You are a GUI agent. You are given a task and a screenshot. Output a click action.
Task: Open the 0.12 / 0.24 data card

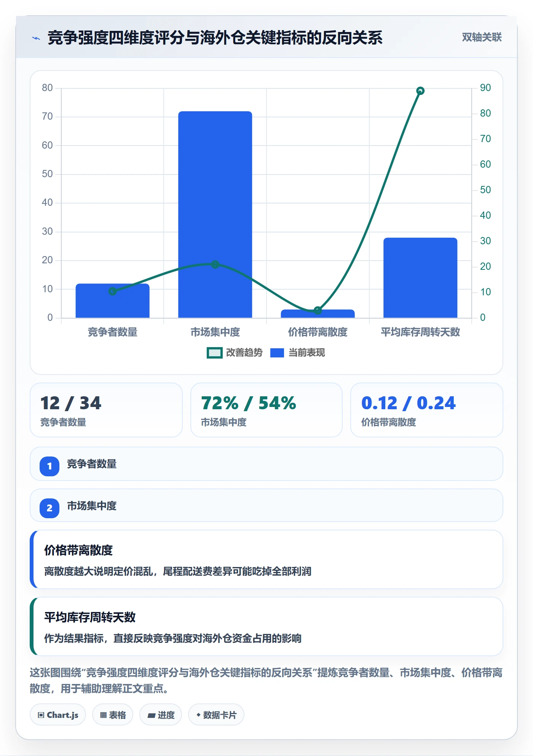pos(427,410)
